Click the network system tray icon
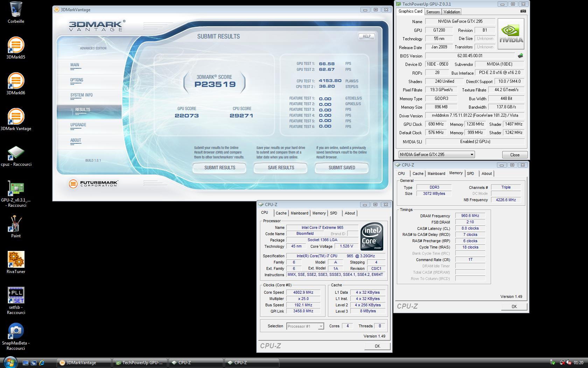The height and width of the screenshot is (368, 588). coord(562,363)
